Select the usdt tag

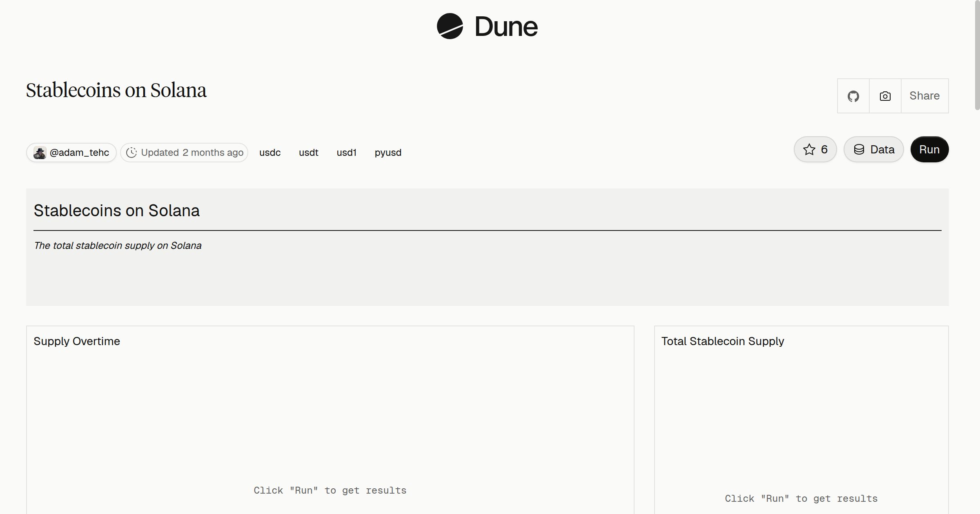[308, 153]
